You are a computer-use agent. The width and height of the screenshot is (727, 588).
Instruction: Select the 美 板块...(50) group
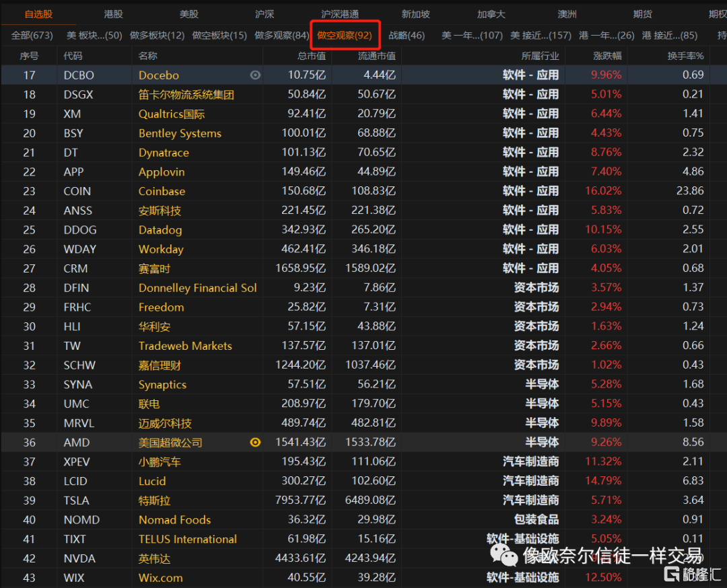[x=94, y=35]
